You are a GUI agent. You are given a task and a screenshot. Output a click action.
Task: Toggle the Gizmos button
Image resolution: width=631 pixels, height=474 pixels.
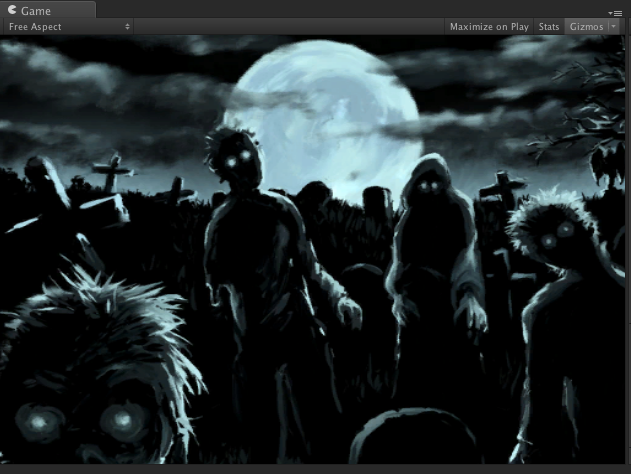point(586,27)
